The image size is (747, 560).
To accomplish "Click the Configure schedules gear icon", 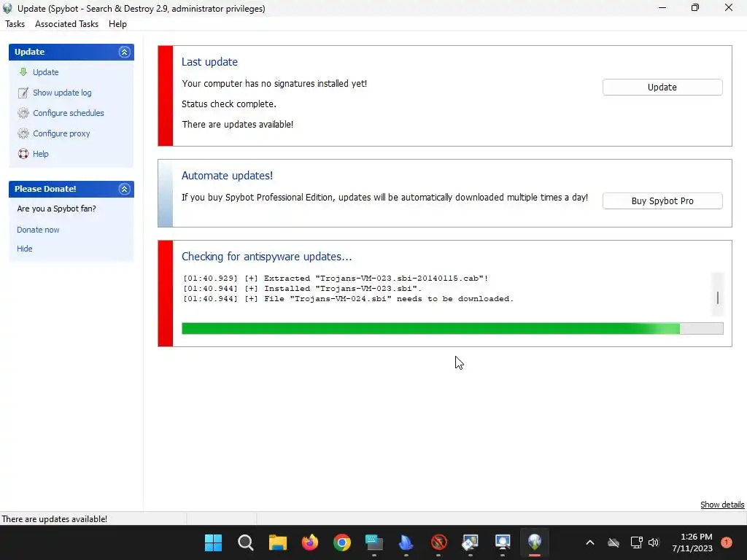I will click(x=23, y=113).
